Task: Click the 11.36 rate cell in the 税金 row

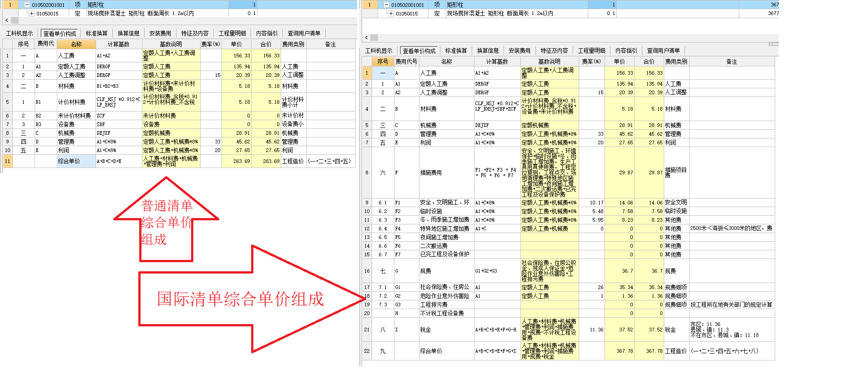Action: (591, 330)
